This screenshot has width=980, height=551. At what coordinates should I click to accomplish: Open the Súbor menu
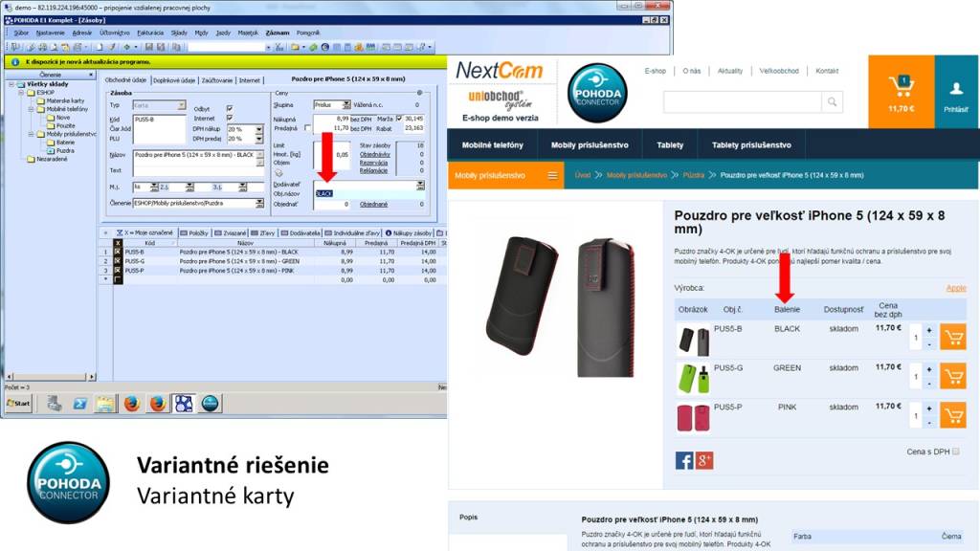(x=21, y=33)
